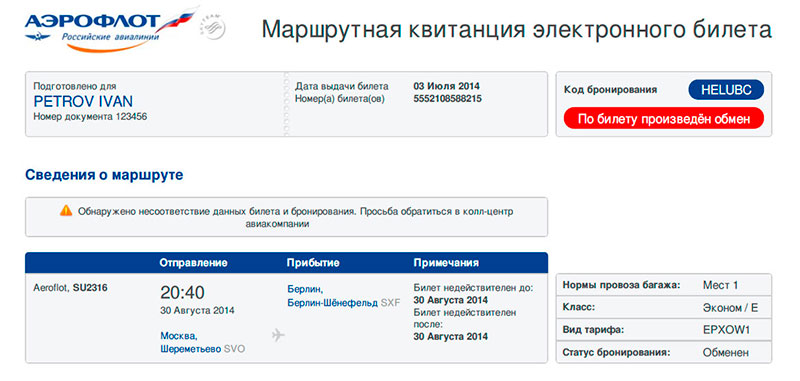Select the ticket number 5552108588215
Viewport: 800px width, 381px height.
click(447, 98)
